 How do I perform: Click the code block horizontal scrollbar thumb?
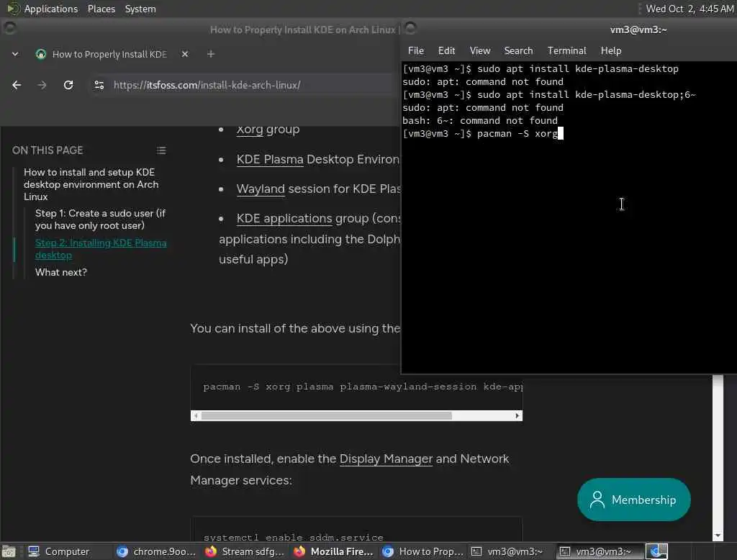[x=326, y=415]
